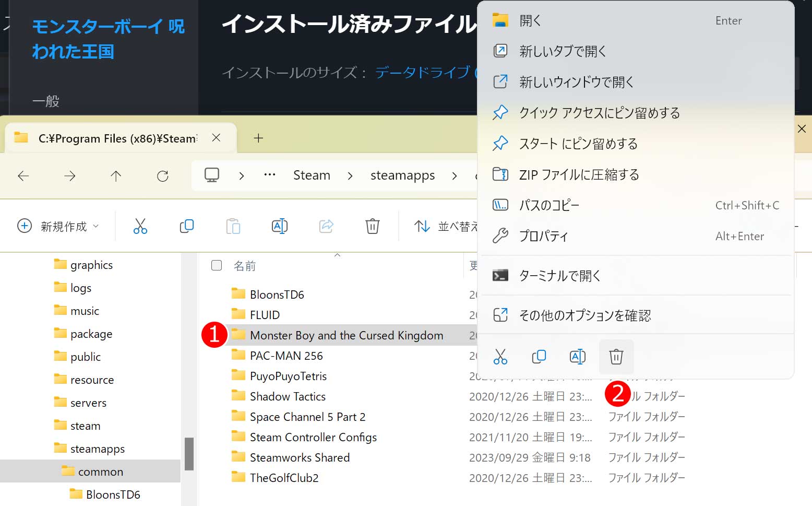
Task: Click the trash icon in the context menu
Action: 616,357
